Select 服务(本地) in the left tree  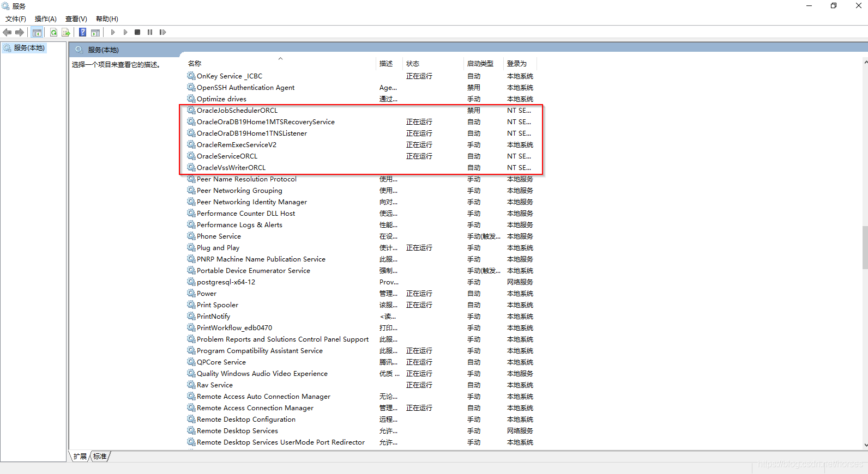pos(29,48)
